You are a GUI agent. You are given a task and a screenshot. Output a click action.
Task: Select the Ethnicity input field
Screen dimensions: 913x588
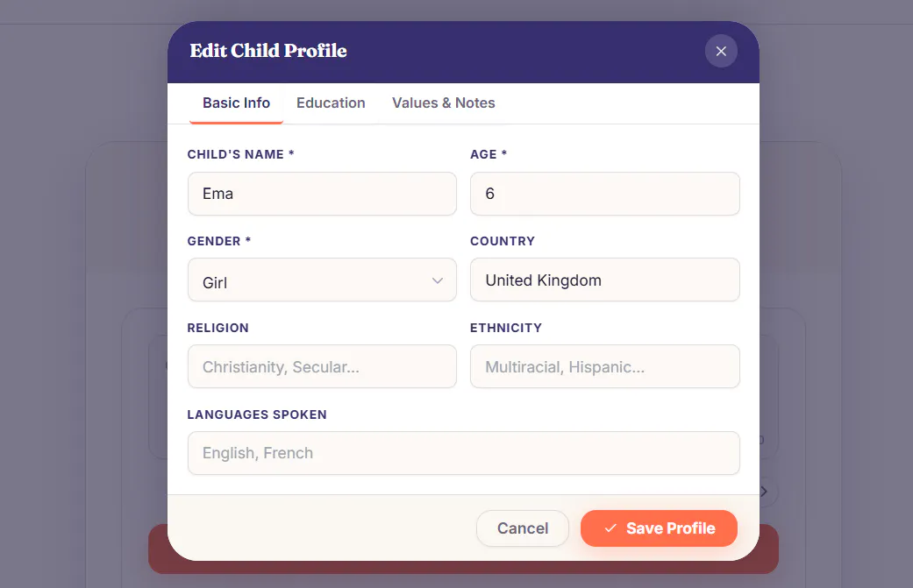(605, 366)
